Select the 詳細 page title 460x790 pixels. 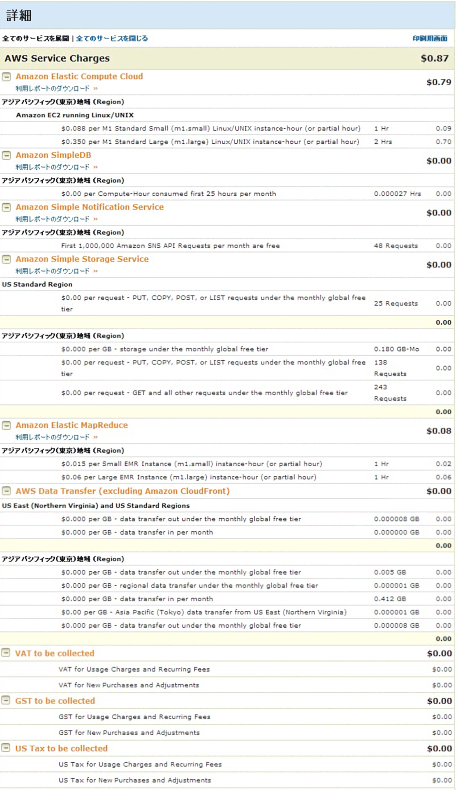click(19, 16)
